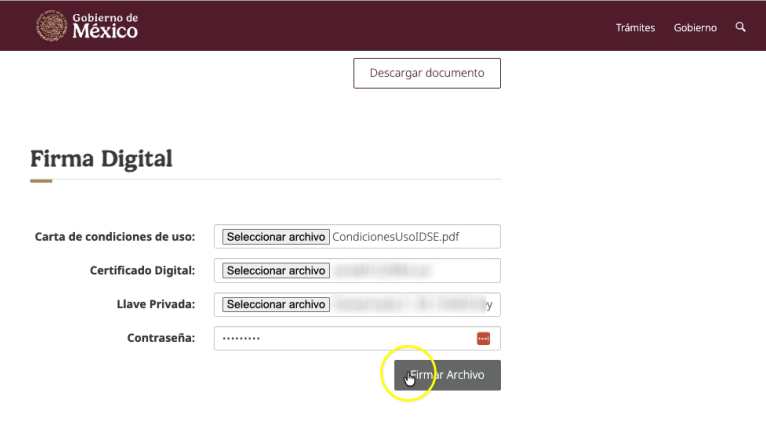
Task: Open the Trámites menu
Action: [635, 28]
